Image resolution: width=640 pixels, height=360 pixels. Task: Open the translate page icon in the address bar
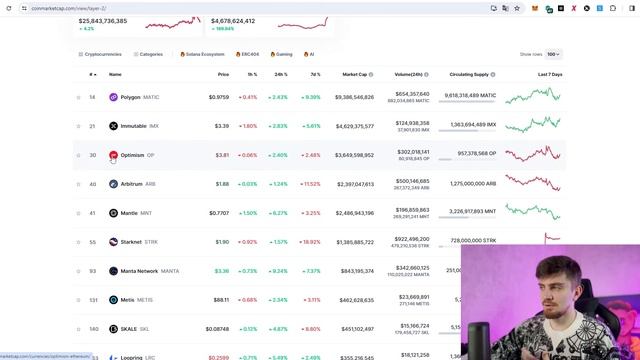[505, 8]
